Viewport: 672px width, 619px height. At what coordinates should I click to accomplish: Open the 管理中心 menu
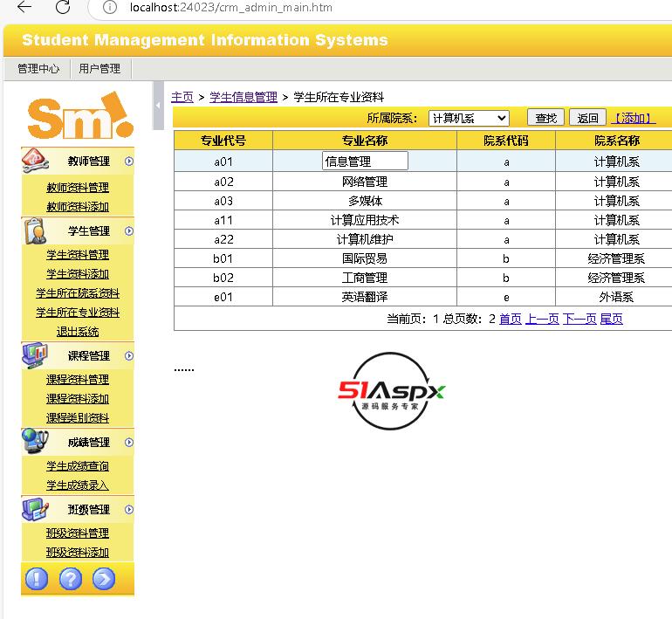coord(38,68)
